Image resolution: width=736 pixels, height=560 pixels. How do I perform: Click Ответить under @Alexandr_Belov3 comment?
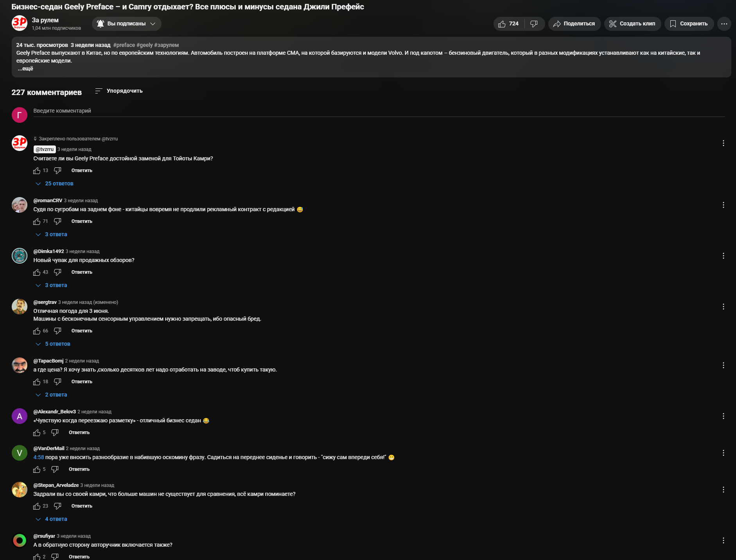(x=79, y=433)
